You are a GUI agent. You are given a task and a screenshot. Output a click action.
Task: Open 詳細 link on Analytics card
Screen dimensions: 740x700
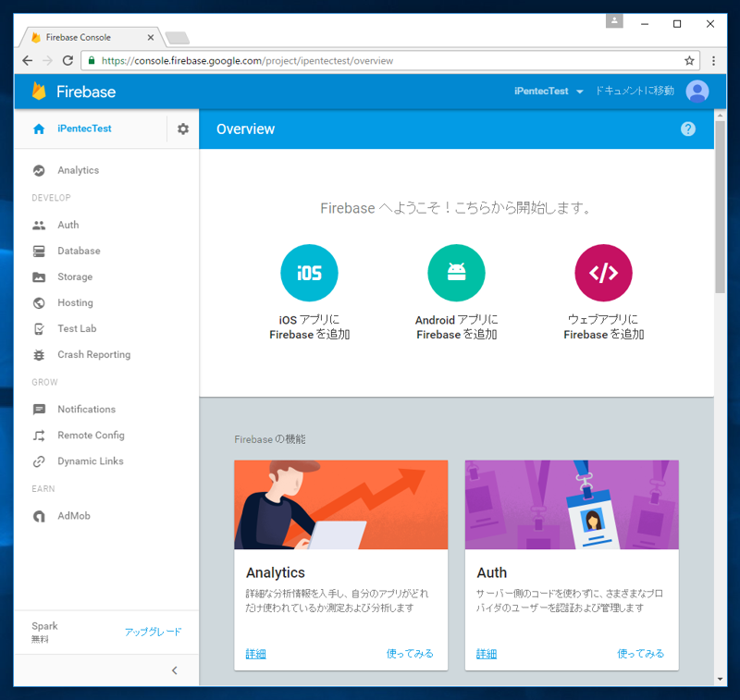point(256,654)
